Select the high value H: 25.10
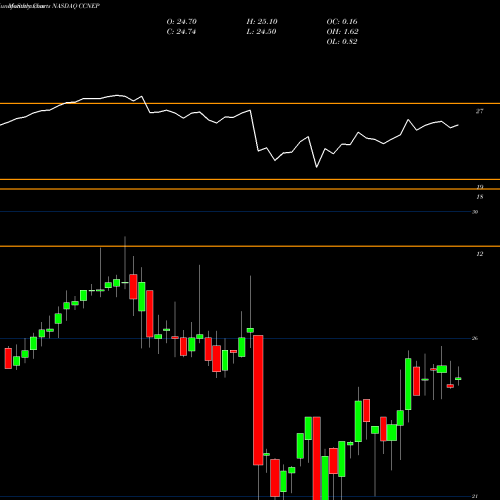The width and height of the screenshot is (500, 500). pos(262,21)
